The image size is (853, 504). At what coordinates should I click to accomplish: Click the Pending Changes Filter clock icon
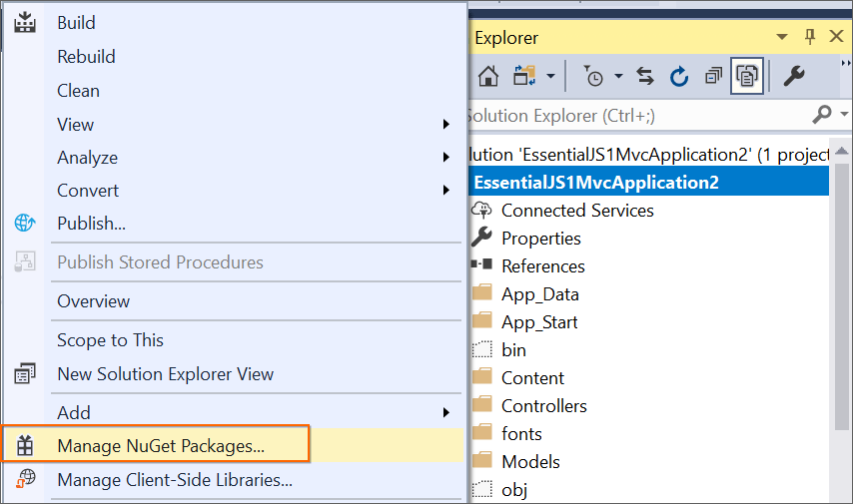click(594, 76)
